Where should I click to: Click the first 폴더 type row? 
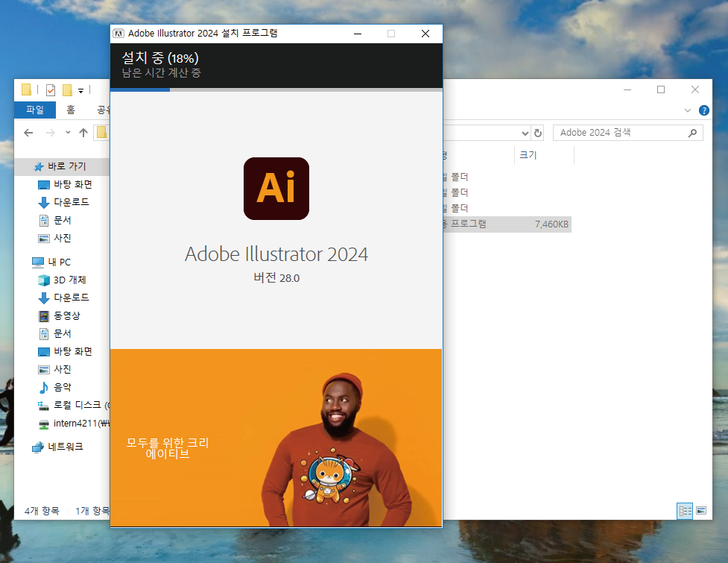pos(456,177)
